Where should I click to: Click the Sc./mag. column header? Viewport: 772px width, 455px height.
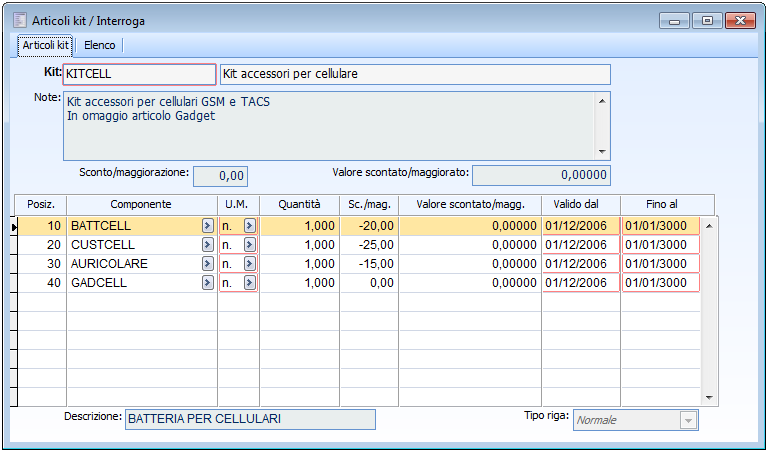369,204
